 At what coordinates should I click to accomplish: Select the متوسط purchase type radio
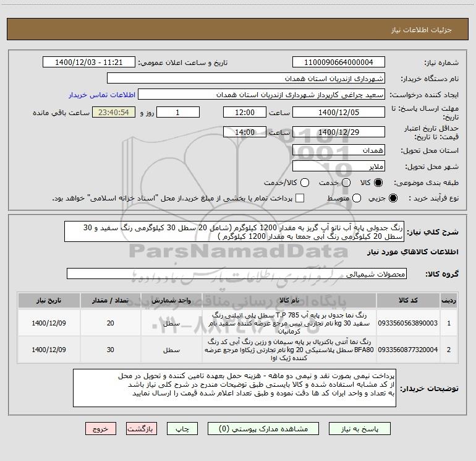[x=357, y=199]
